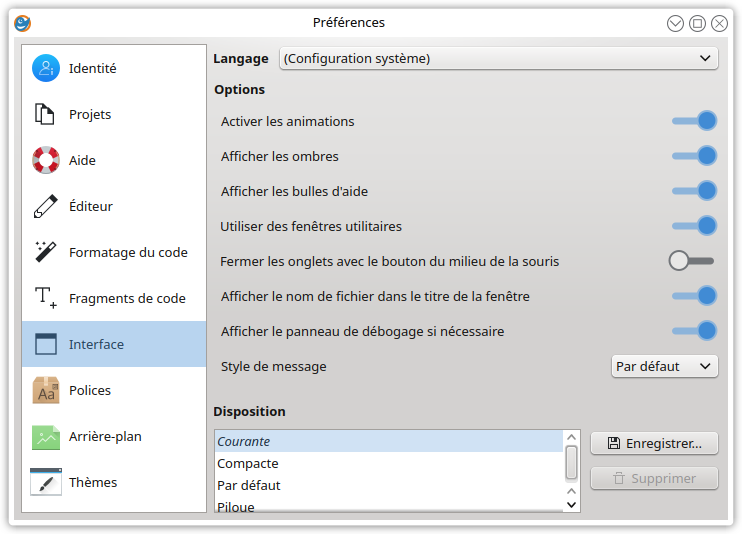Screen dimensions: 742x534
Task: Open the Thèmes brush icon
Action: [x=46, y=482]
